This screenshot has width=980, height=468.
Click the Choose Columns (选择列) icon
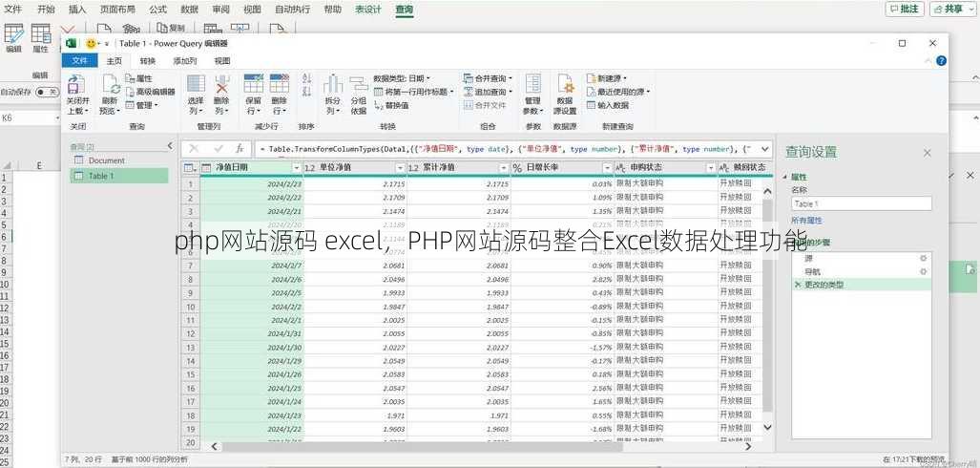click(x=196, y=84)
